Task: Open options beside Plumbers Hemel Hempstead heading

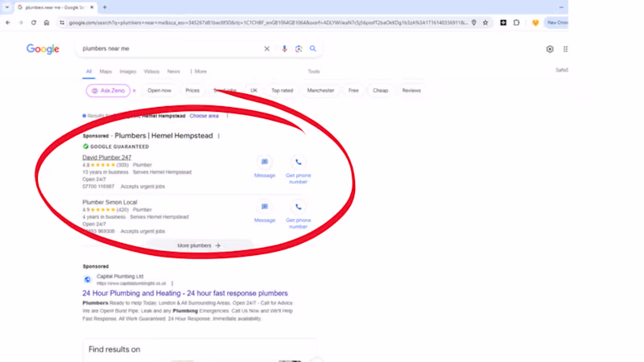Action: click(x=218, y=136)
